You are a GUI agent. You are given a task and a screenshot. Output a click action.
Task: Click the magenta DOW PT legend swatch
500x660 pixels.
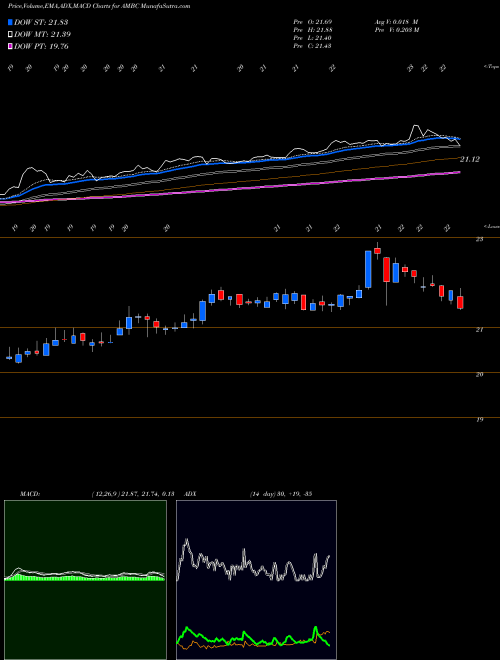10,46
